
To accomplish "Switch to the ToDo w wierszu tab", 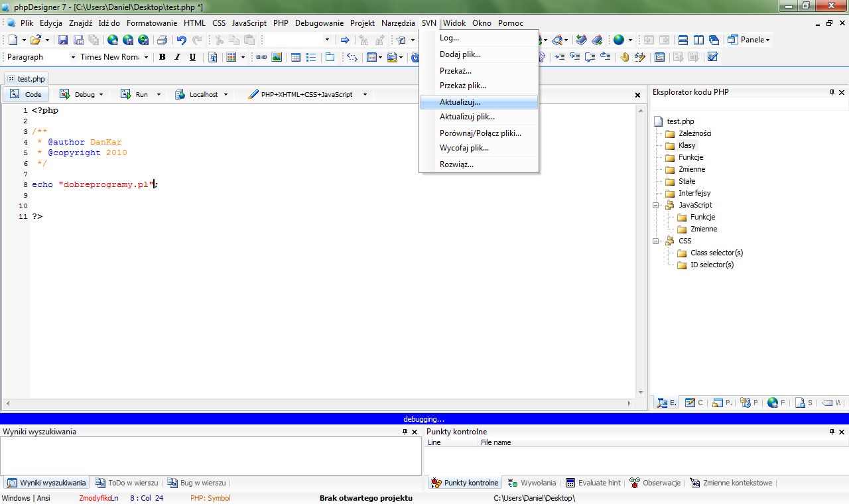I will click(127, 483).
